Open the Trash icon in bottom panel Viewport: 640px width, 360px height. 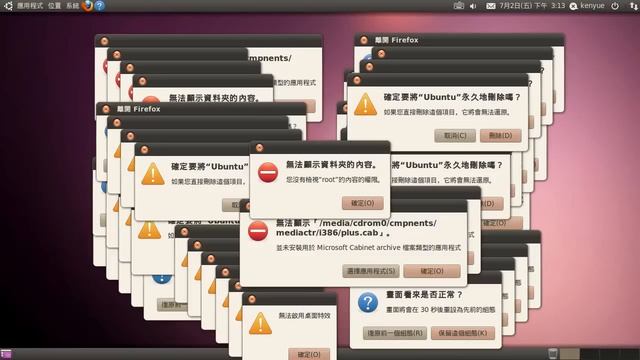coord(552,353)
